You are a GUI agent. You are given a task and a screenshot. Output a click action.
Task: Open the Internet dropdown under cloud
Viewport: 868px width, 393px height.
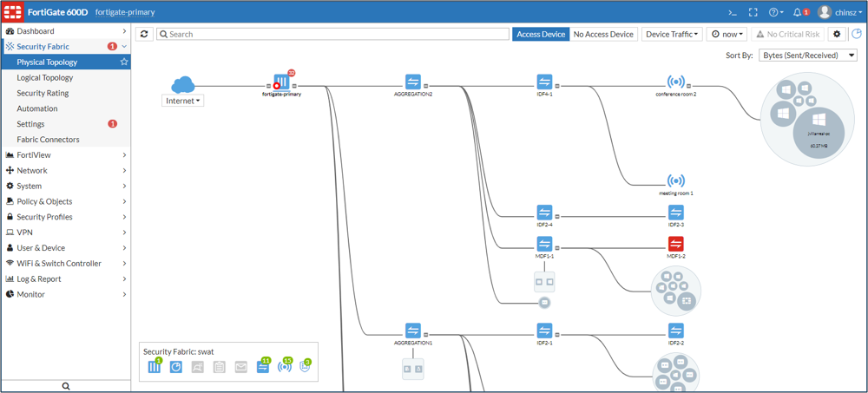tap(182, 102)
